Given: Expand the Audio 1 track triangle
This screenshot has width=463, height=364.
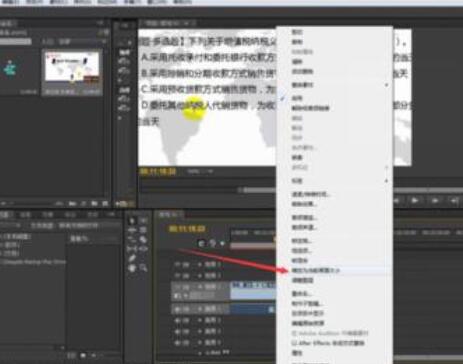Looking at the screenshot, I should click(200, 309).
